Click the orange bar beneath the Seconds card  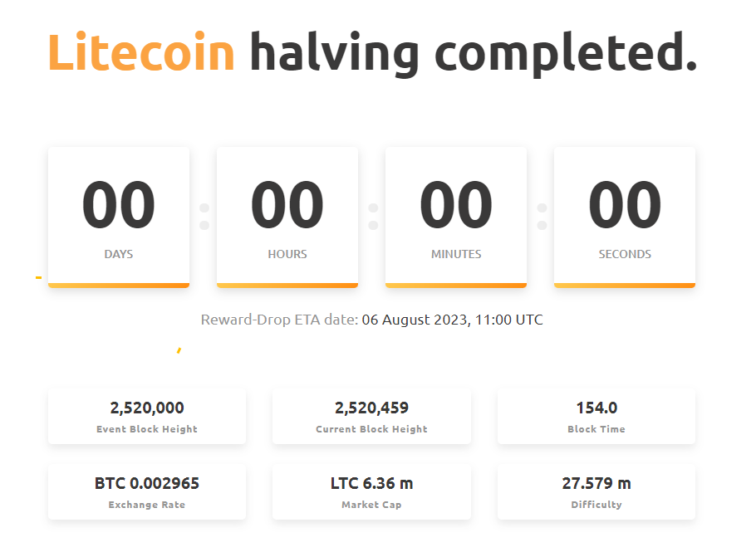(x=625, y=286)
